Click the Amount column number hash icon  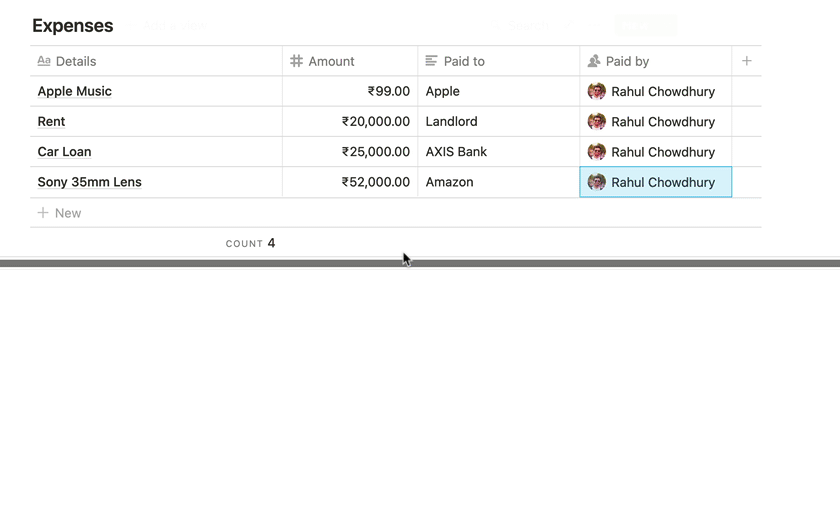(x=296, y=61)
